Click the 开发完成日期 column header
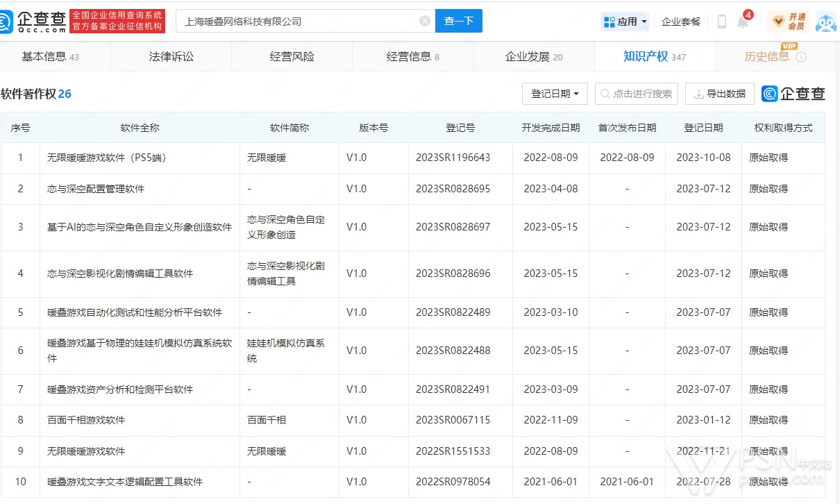Image resolution: width=840 pixels, height=504 pixels. point(551,128)
